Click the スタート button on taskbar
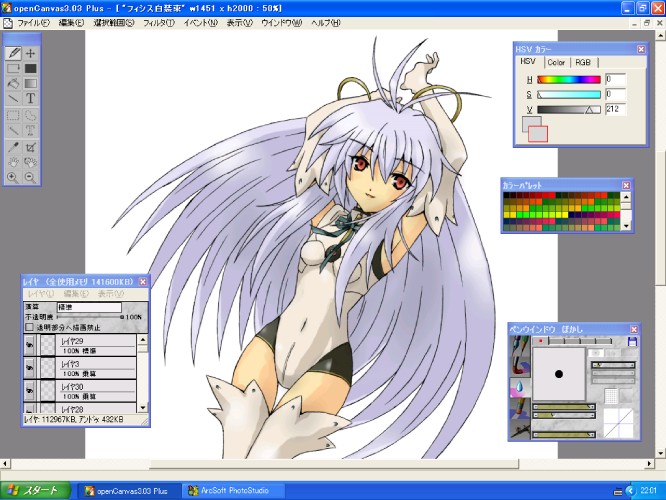Screen dimensions: 666x500 (x=35, y=491)
